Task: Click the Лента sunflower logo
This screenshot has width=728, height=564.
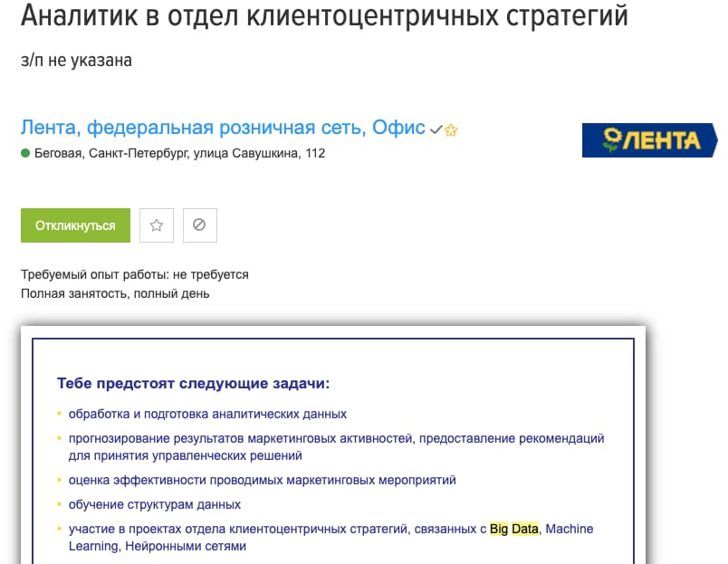Action: click(649, 140)
